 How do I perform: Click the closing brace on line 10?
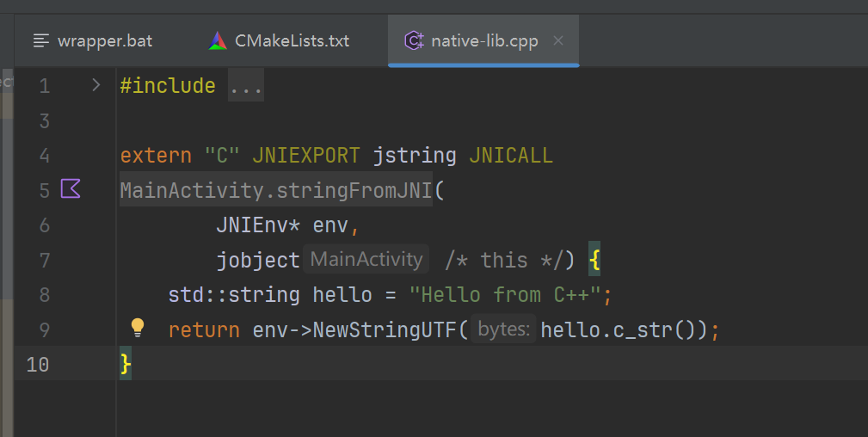126,364
